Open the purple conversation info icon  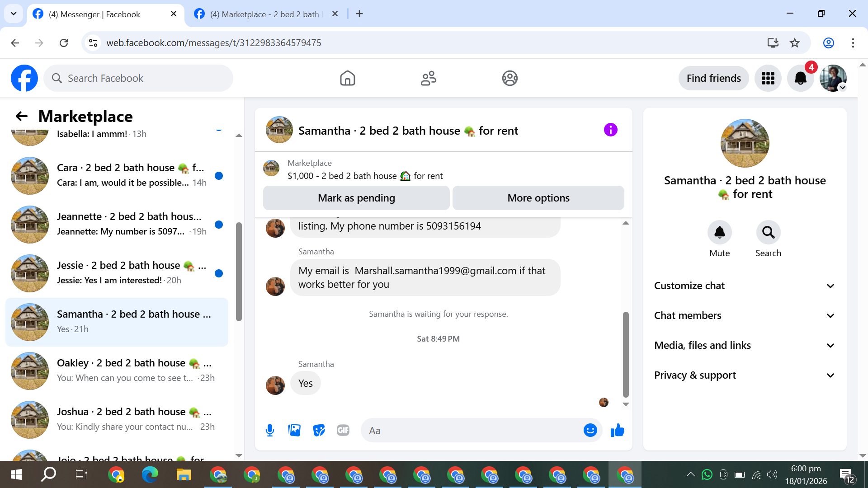point(610,130)
